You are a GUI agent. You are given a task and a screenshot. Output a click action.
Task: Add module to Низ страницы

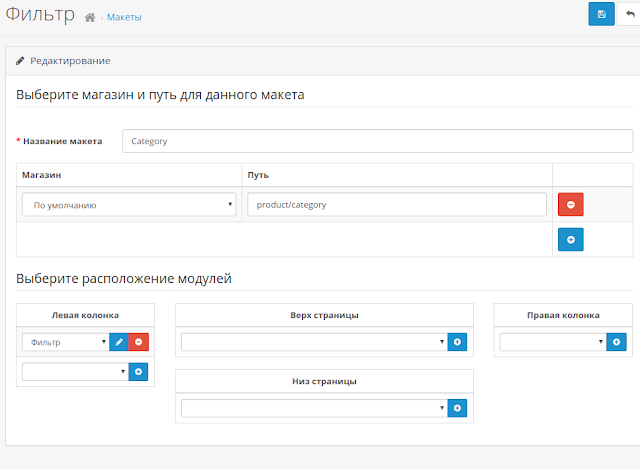(457, 408)
